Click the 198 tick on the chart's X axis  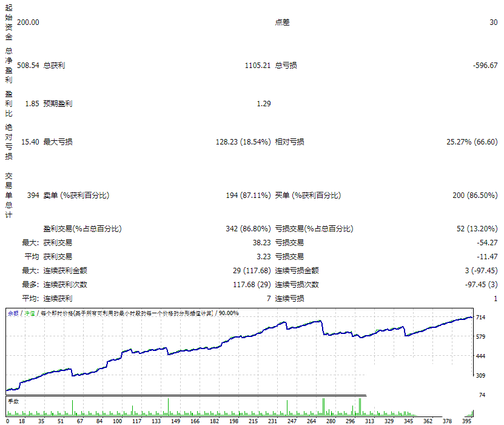[233, 420]
